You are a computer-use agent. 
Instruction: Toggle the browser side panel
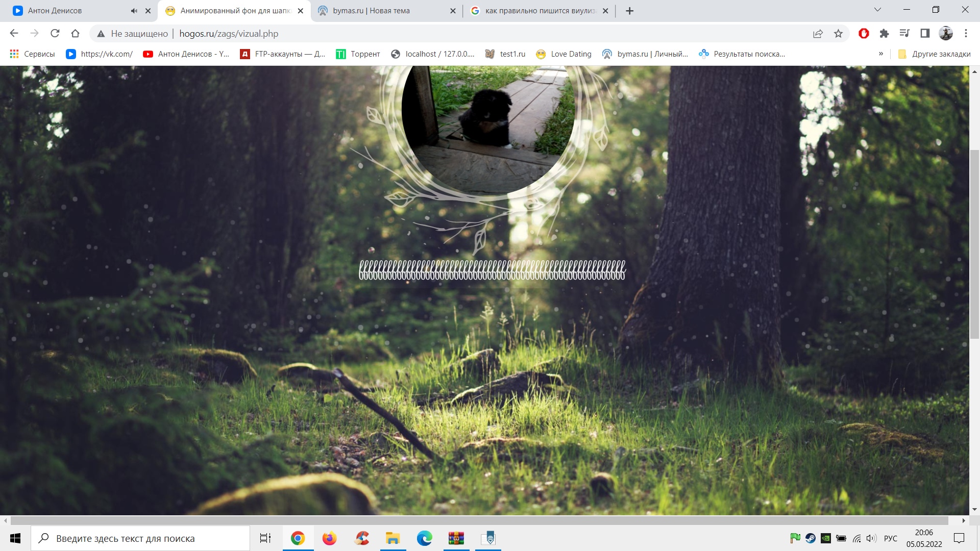click(x=925, y=34)
